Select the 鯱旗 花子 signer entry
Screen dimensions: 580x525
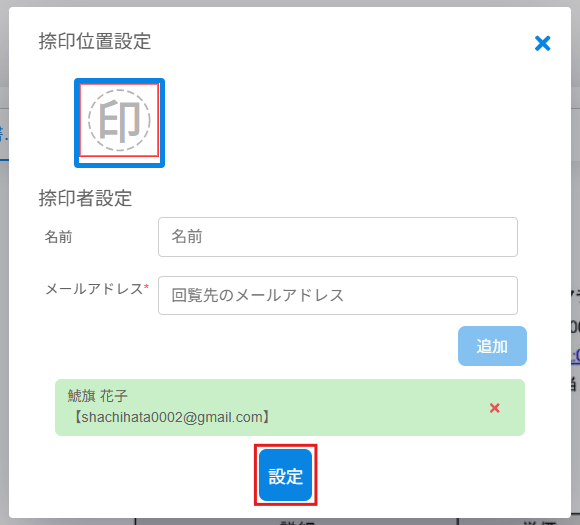[x=290, y=407]
